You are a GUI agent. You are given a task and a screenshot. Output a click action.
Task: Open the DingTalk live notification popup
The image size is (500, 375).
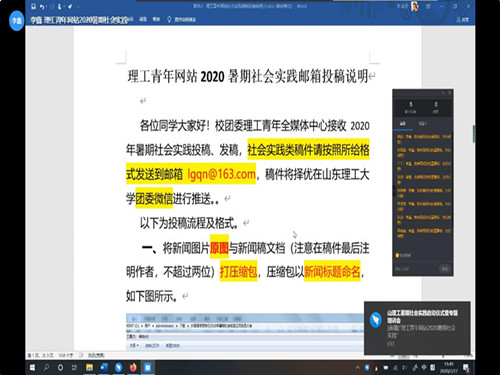click(417, 328)
